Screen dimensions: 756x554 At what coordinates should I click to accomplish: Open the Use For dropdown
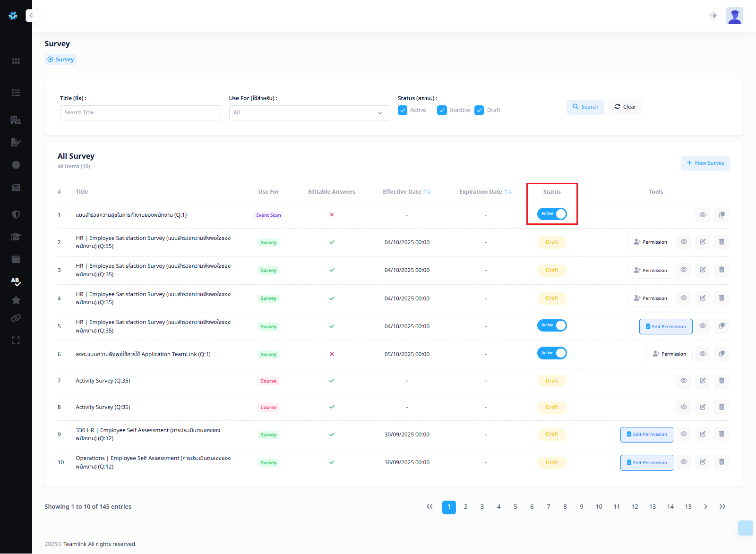(x=309, y=113)
